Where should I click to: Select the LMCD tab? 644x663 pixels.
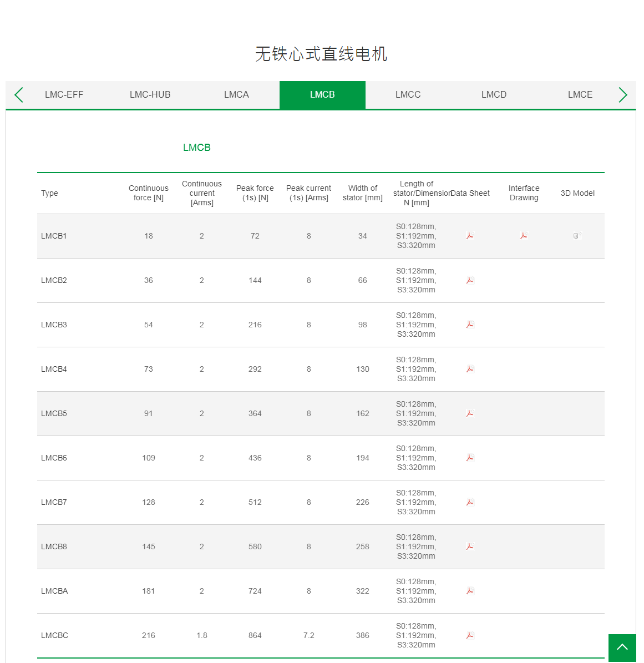point(494,95)
